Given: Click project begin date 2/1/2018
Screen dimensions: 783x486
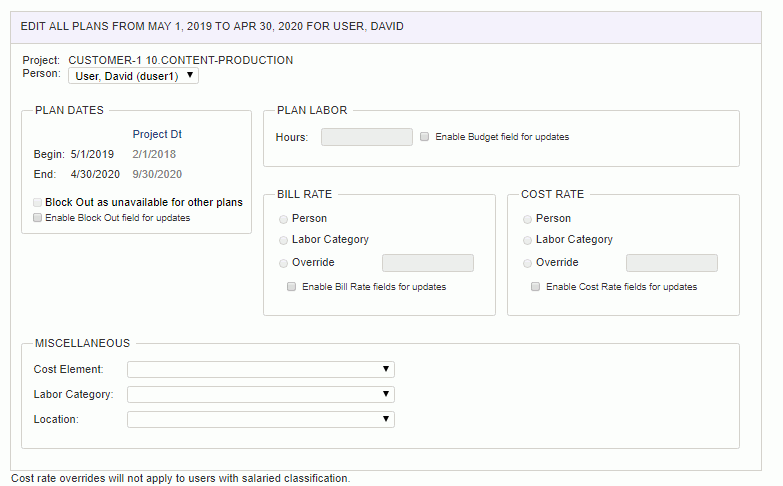Looking at the screenshot, I should coord(154,154).
